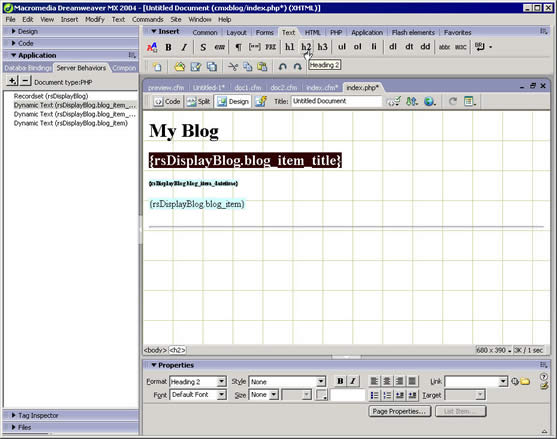This screenshot has height=439, width=557.
Task: Click the Block Quote icon
Action: [x=254, y=47]
